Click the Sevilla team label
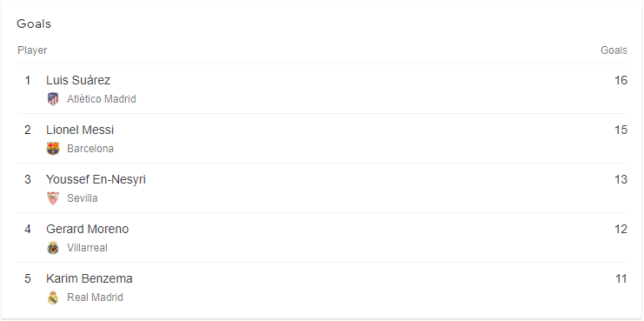Viewport: 644px width, 321px height. pyautogui.click(x=83, y=198)
